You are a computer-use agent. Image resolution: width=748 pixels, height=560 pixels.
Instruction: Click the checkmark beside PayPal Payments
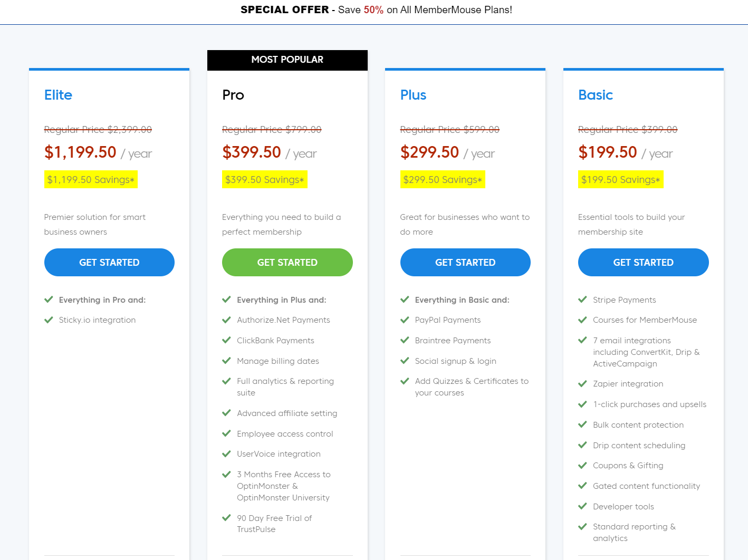[405, 320]
